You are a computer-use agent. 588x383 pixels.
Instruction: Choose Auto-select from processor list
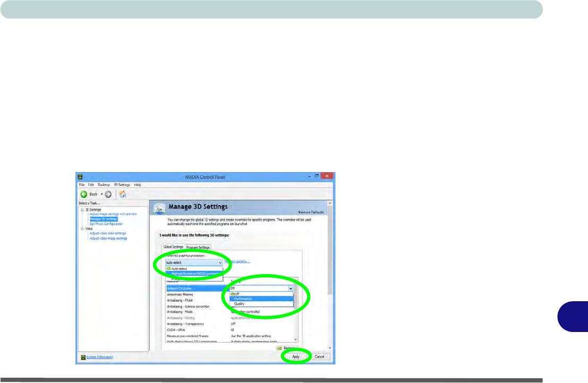(194, 269)
